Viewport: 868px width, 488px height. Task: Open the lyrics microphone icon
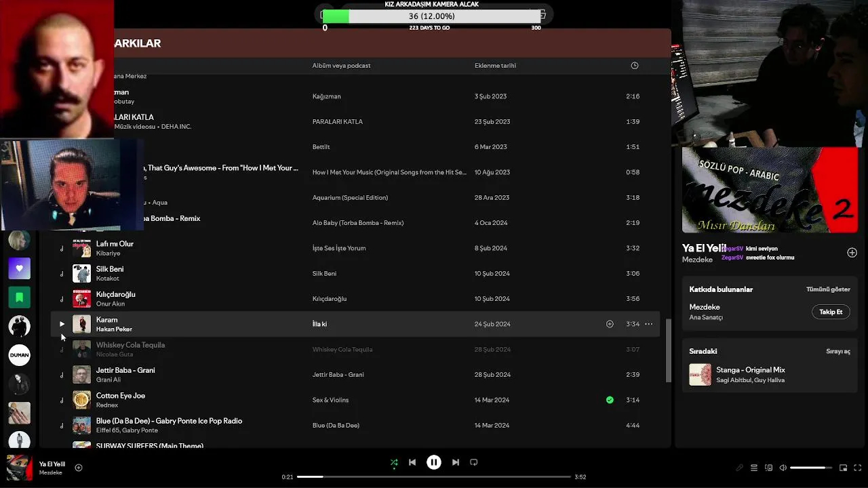[x=740, y=468]
